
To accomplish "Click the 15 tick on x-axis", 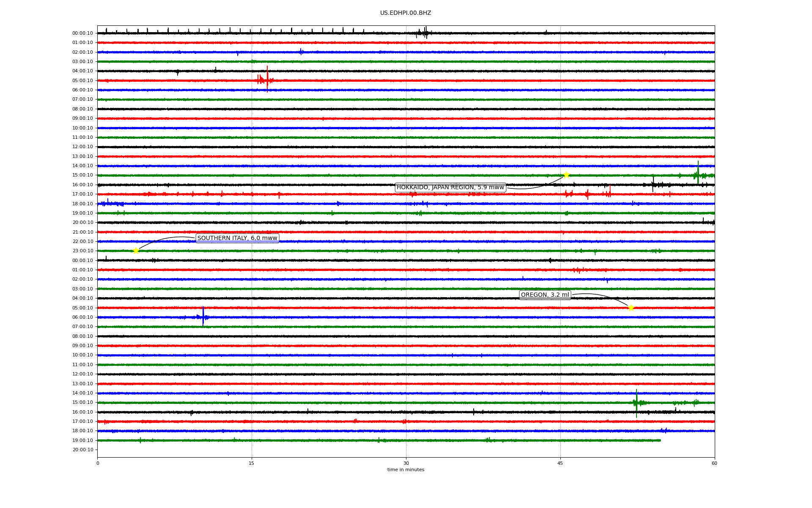I will pos(252,463).
